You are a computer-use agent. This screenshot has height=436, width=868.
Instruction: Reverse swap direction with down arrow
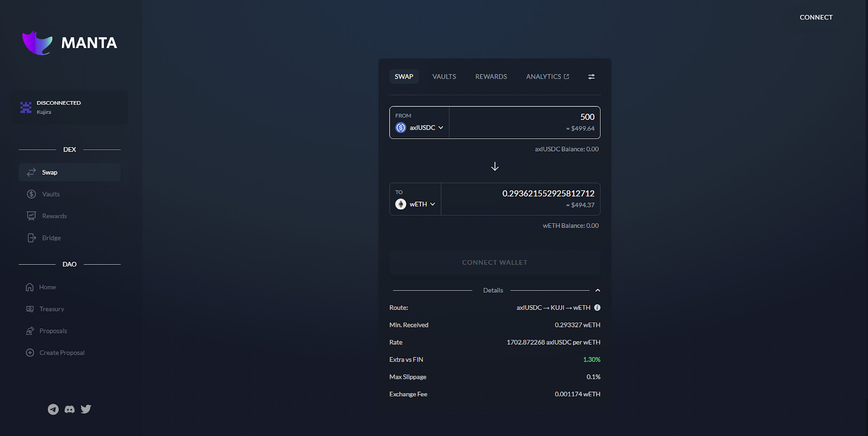(x=495, y=166)
